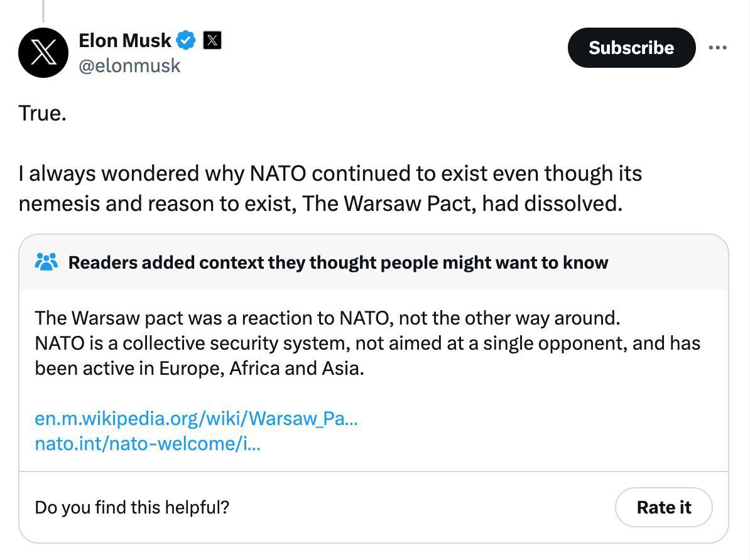The image size is (750, 560).
Task: Click the reply thread line above avatar
Action: click(43, 10)
